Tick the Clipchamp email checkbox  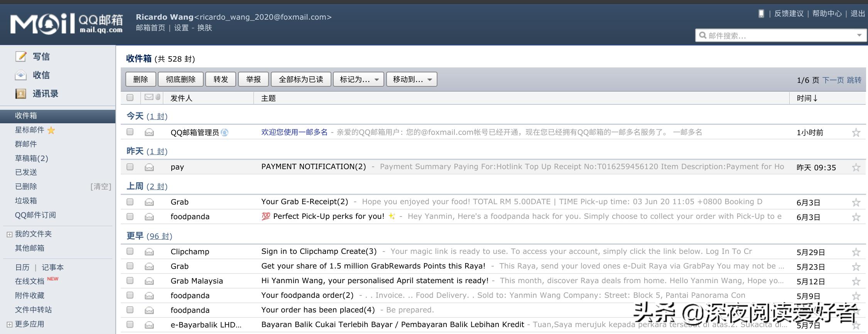[130, 251]
